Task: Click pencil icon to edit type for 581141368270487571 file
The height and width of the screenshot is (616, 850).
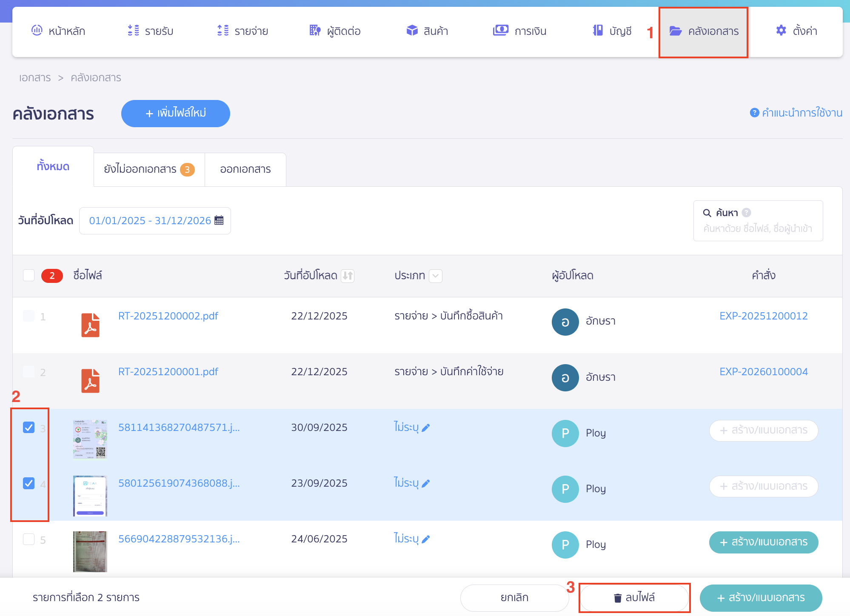Action: tap(426, 428)
